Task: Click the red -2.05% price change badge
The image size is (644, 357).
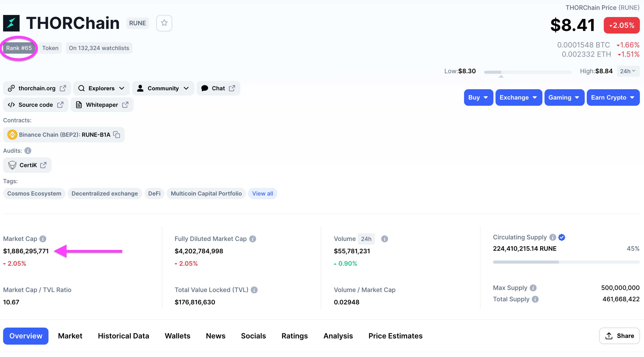Action: [622, 25]
